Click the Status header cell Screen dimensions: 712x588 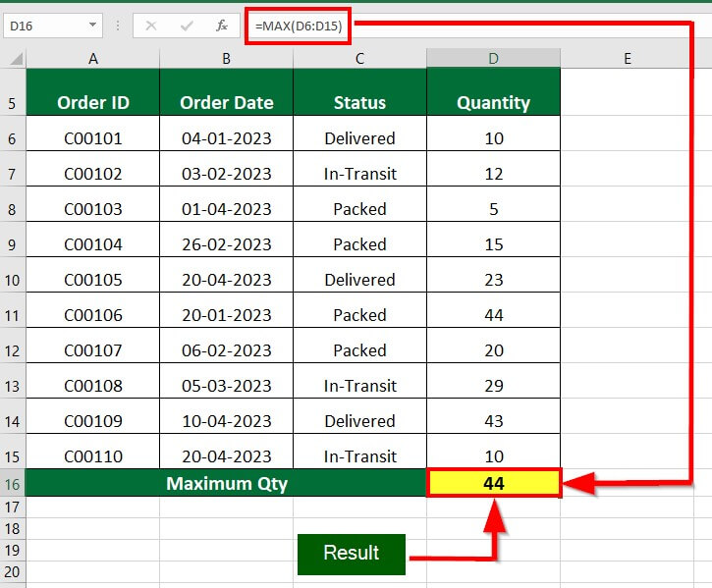pyautogui.click(x=359, y=92)
